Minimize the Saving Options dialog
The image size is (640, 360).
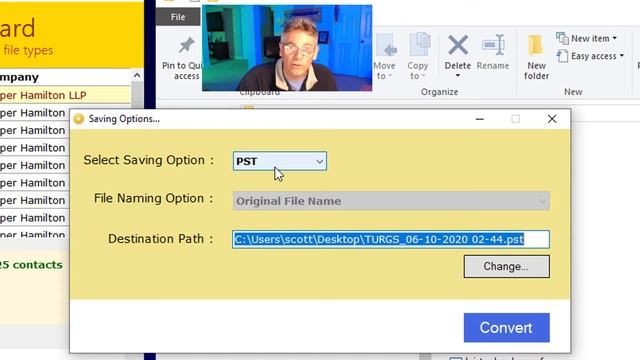(x=480, y=119)
